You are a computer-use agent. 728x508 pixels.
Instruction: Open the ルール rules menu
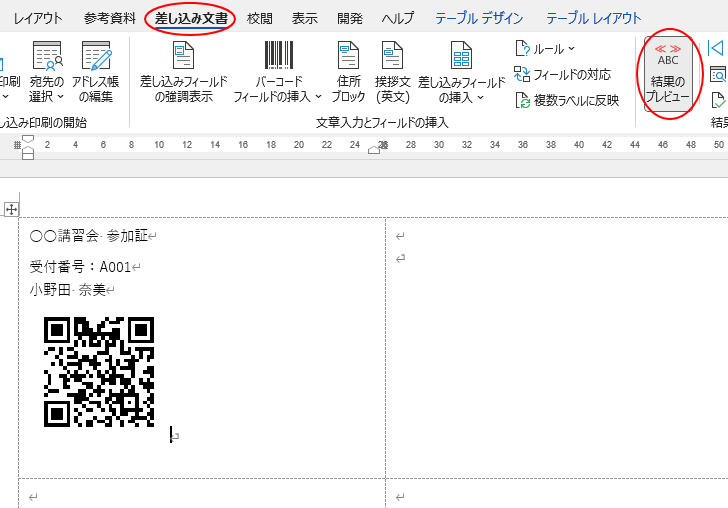coord(545,48)
